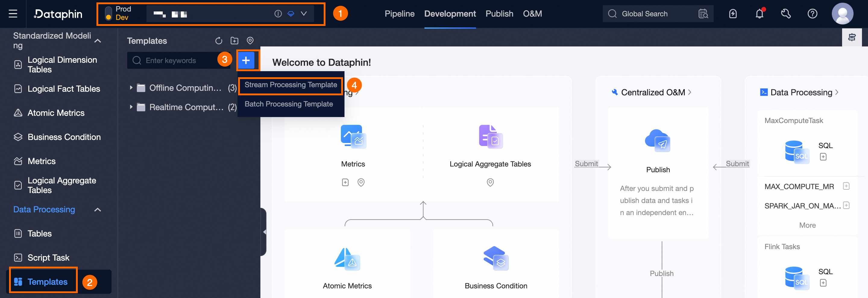Click the Publish cloud icon
868x298 pixels.
click(x=658, y=141)
